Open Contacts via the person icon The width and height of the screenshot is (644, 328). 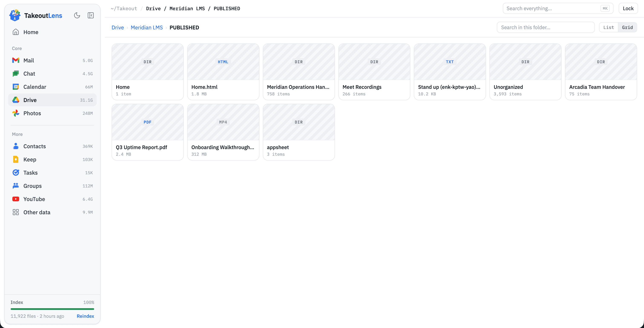(16, 146)
